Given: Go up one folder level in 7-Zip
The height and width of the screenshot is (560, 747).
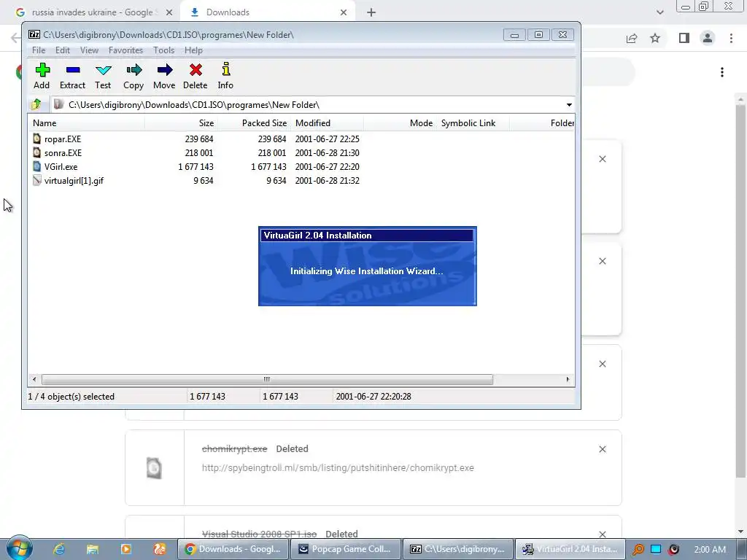Looking at the screenshot, I should (x=36, y=104).
